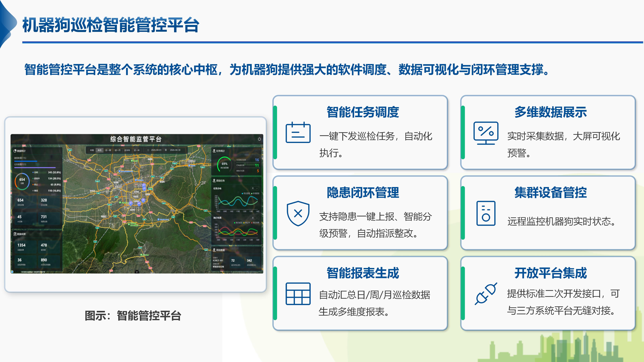Click the table grid icon for 智能报表生成
This screenshot has width=644, height=362.
click(x=298, y=294)
